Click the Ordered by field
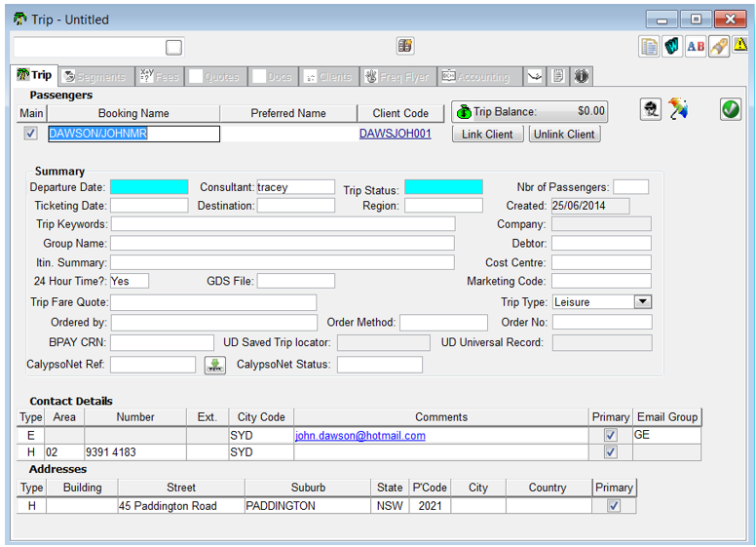The height and width of the screenshot is (547, 756). tap(214, 322)
